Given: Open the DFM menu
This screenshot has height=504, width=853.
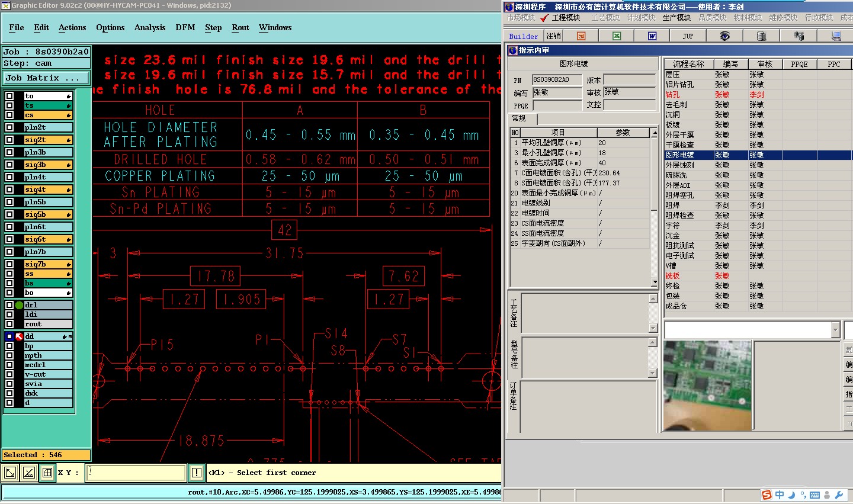Looking at the screenshot, I should (x=185, y=28).
